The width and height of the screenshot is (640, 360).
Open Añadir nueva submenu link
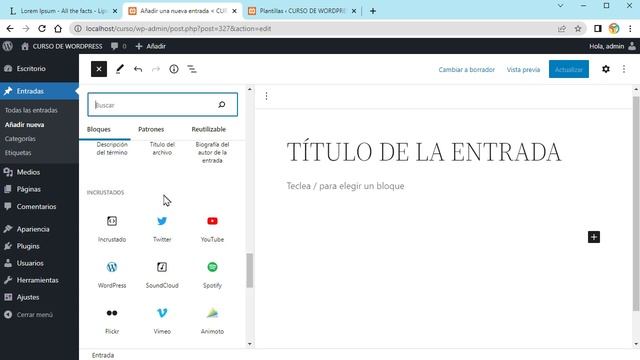pyautogui.click(x=24, y=124)
